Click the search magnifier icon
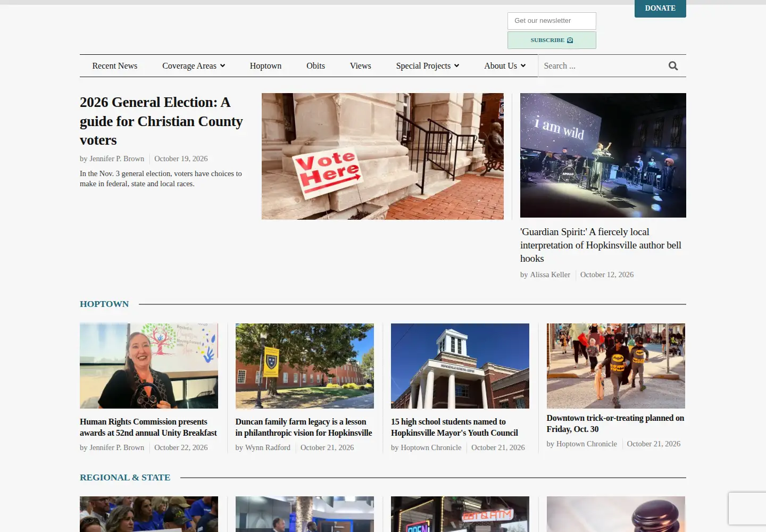This screenshot has width=766, height=532. pyautogui.click(x=673, y=66)
